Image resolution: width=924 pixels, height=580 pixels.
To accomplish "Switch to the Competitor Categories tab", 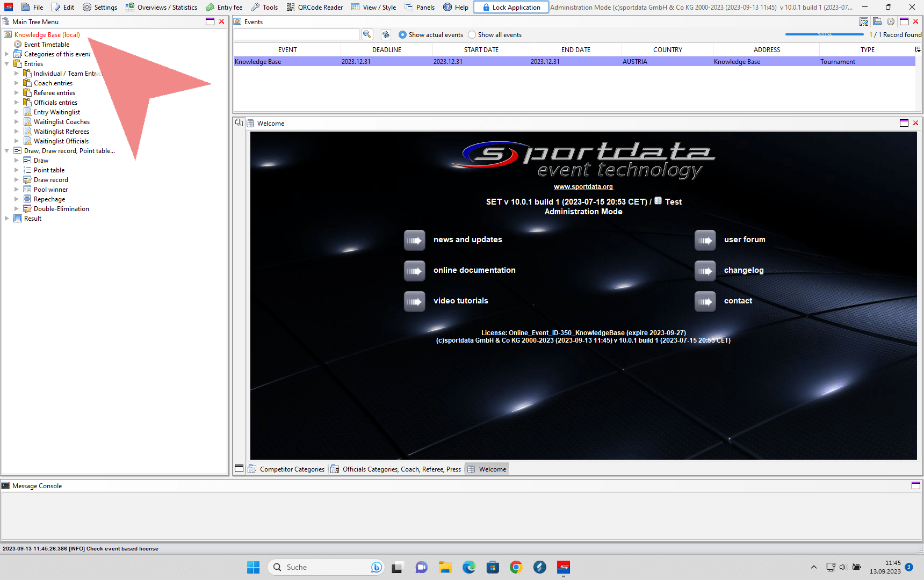I will point(286,469).
